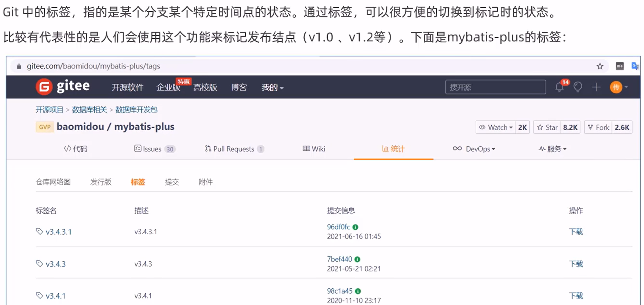This screenshot has width=644, height=305.
Task: Click the 数据库相关 breadcrumb link
Action: [x=89, y=110]
